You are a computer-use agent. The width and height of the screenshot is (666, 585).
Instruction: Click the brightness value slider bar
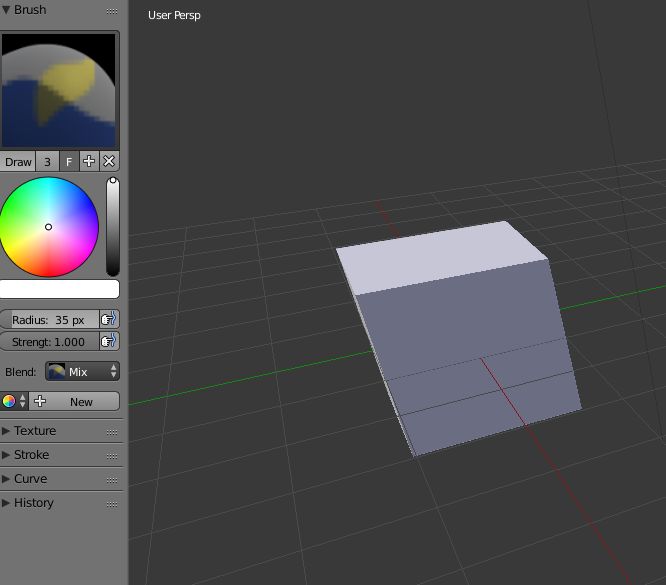112,227
